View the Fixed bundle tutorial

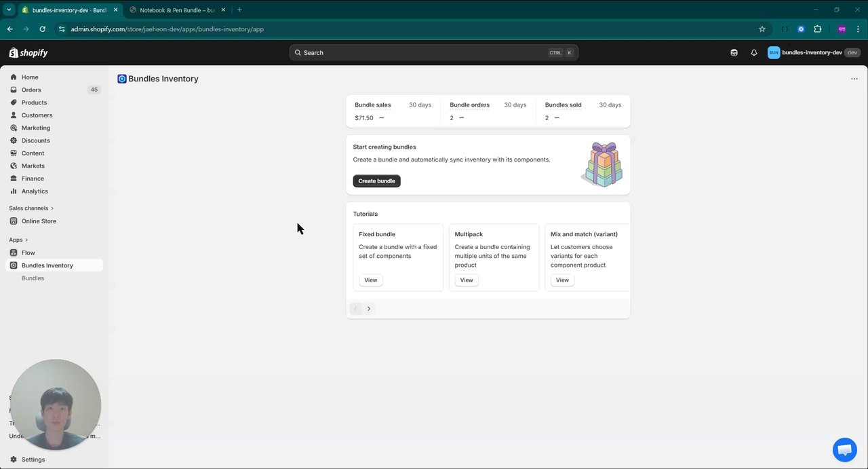(371, 280)
